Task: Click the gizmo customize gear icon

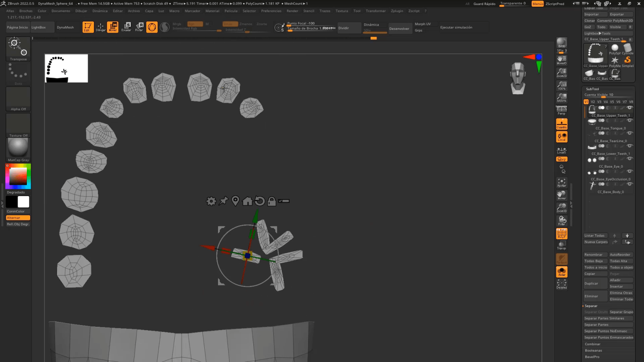Action: pos(211,201)
